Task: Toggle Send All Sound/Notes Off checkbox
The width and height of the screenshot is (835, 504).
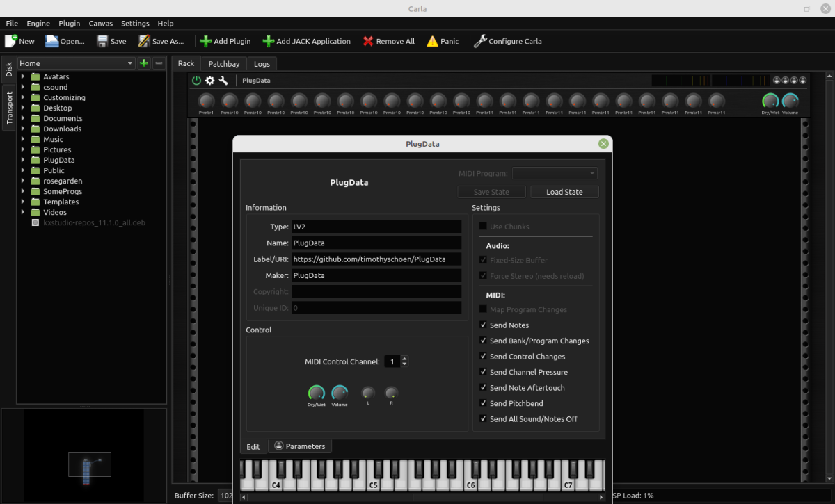Action: pos(484,419)
